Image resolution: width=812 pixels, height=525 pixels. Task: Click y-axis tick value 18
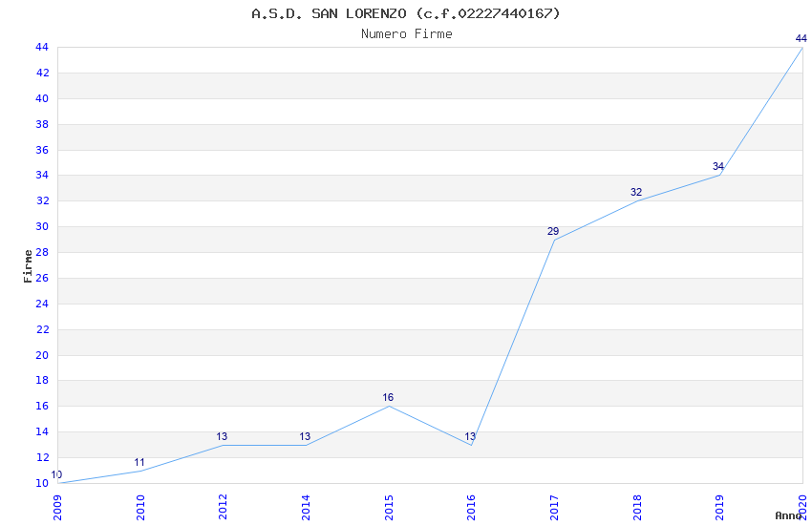[42, 380]
